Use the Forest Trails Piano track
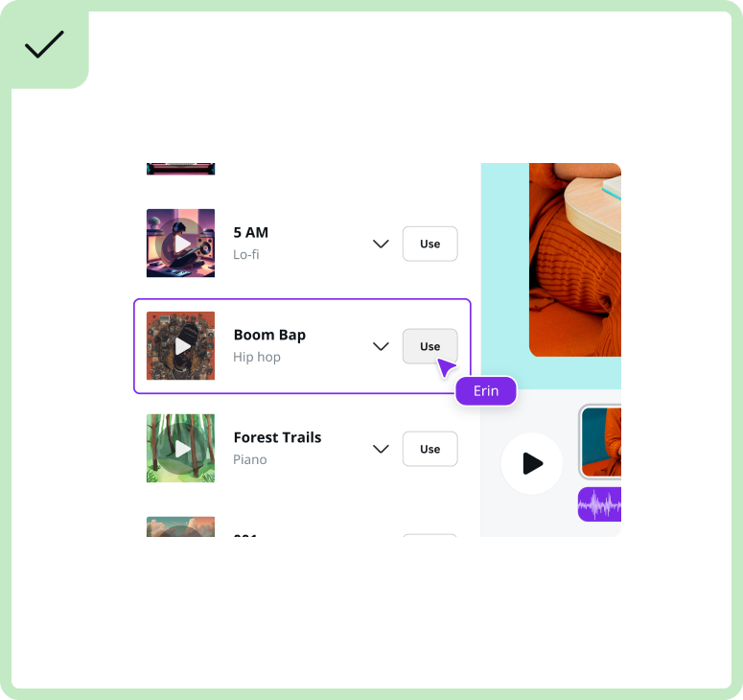The width and height of the screenshot is (743, 700). (x=430, y=449)
